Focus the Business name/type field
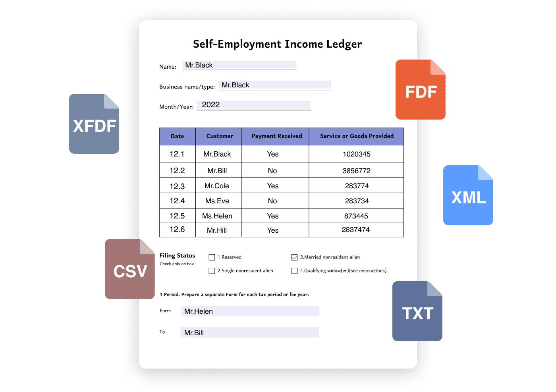 (x=274, y=85)
